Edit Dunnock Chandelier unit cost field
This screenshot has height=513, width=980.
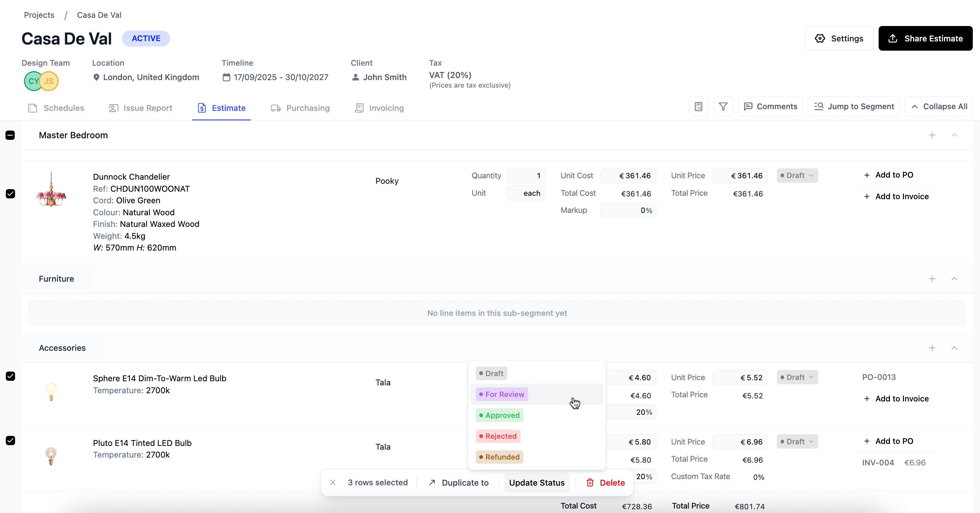(629, 176)
